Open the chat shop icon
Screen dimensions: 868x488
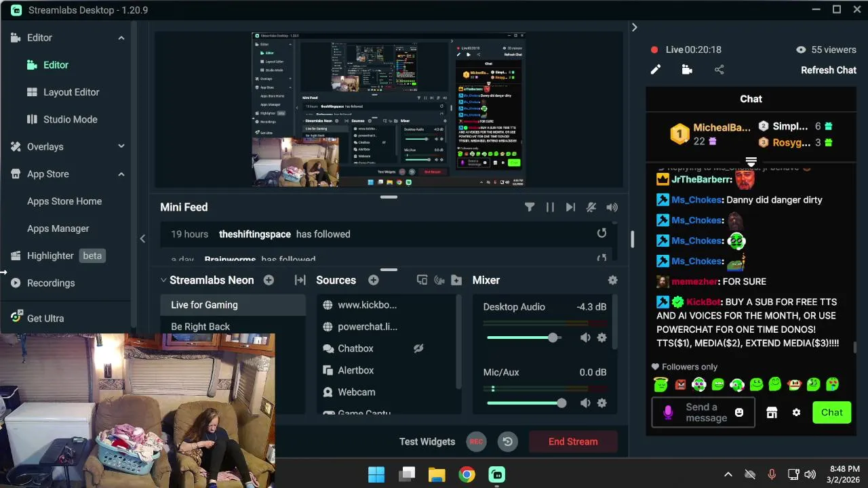pyautogui.click(x=772, y=412)
